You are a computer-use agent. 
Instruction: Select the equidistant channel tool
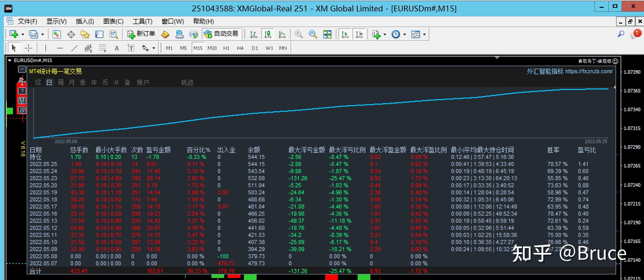[88, 48]
